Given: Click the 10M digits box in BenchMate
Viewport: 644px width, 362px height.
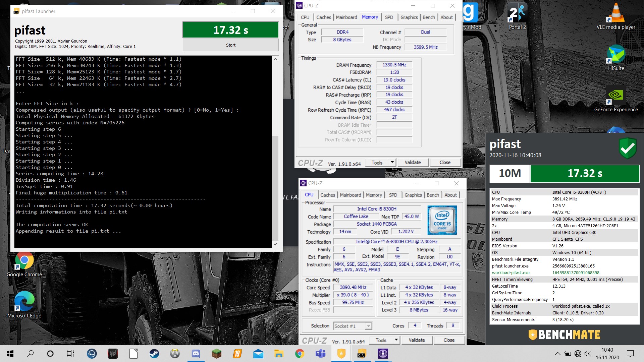Looking at the screenshot, I should tap(509, 173).
